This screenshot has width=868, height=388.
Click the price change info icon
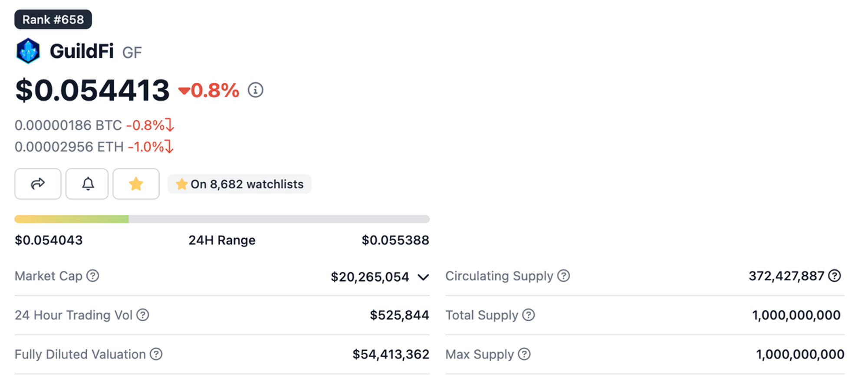coord(256,90)
